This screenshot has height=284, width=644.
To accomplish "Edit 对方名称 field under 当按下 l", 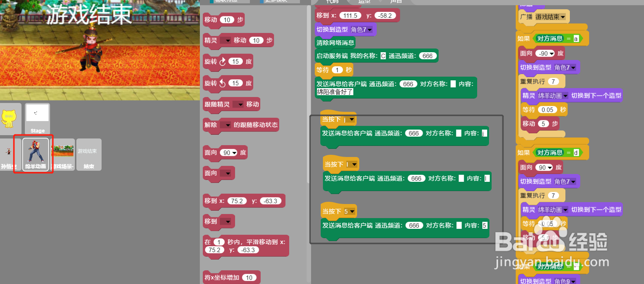I will point(461,178).
